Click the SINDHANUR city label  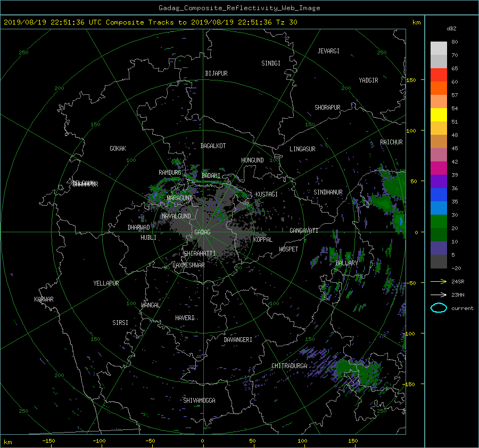point(328,192)
